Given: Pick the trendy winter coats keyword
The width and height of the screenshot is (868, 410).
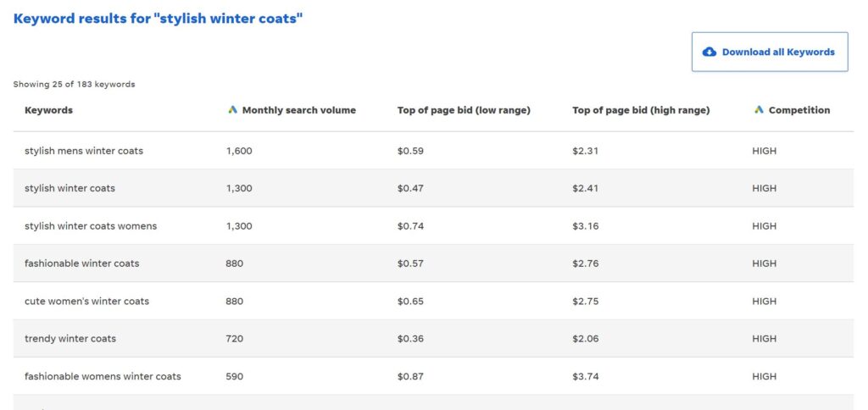Looking at the screenshot, I should point(70,339).
